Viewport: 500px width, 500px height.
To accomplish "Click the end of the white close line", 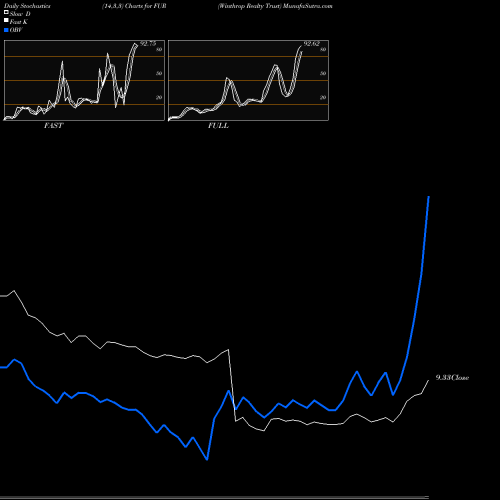I will click(428, 380).
